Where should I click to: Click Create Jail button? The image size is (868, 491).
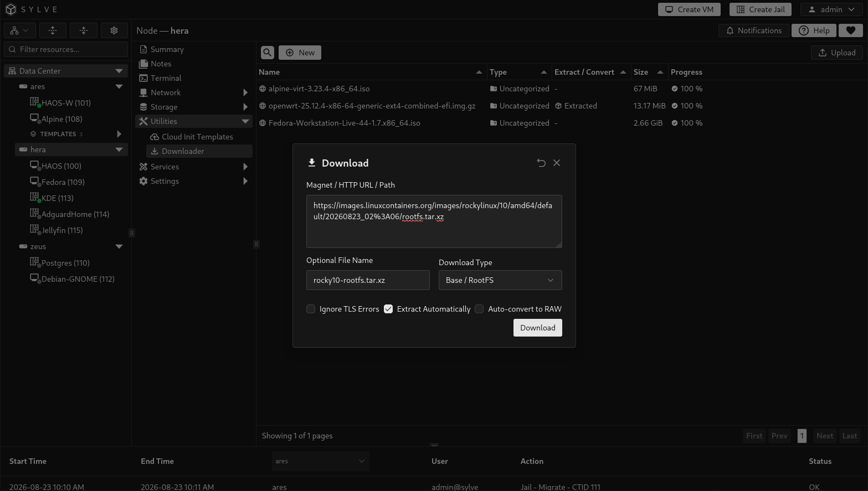761,9
